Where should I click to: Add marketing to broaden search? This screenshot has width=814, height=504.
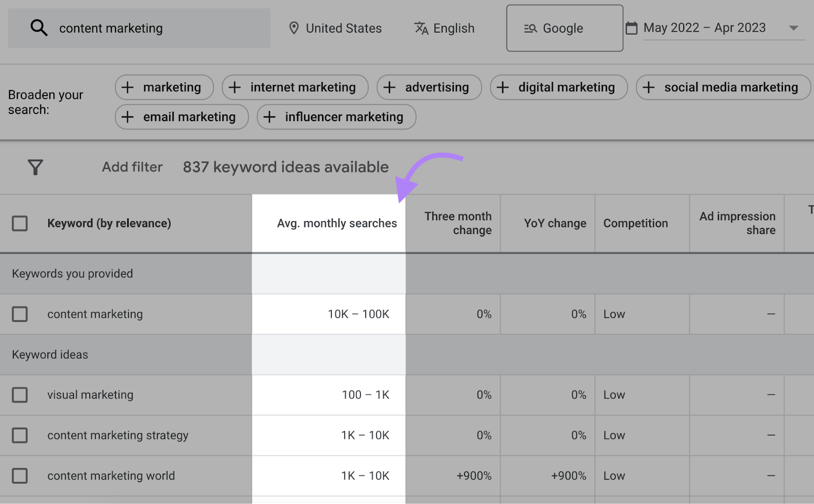point(164,87)
